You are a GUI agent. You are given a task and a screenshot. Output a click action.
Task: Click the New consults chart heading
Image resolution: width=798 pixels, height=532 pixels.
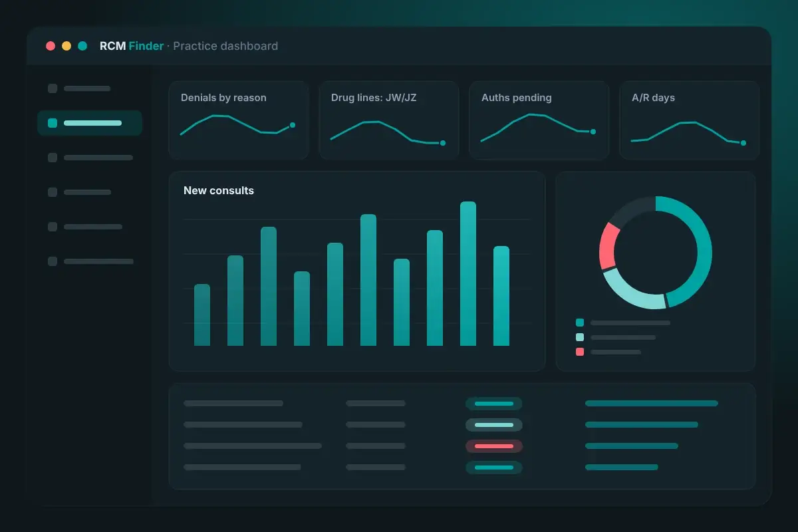(x=219, y=191)
